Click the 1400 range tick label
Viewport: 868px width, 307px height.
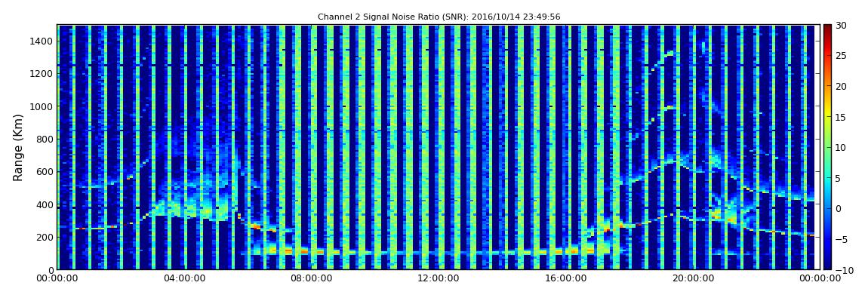42,41
